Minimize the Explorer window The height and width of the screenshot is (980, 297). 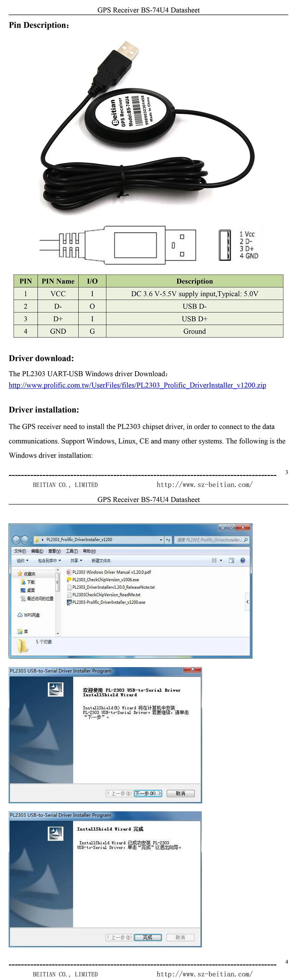[223, 527]
